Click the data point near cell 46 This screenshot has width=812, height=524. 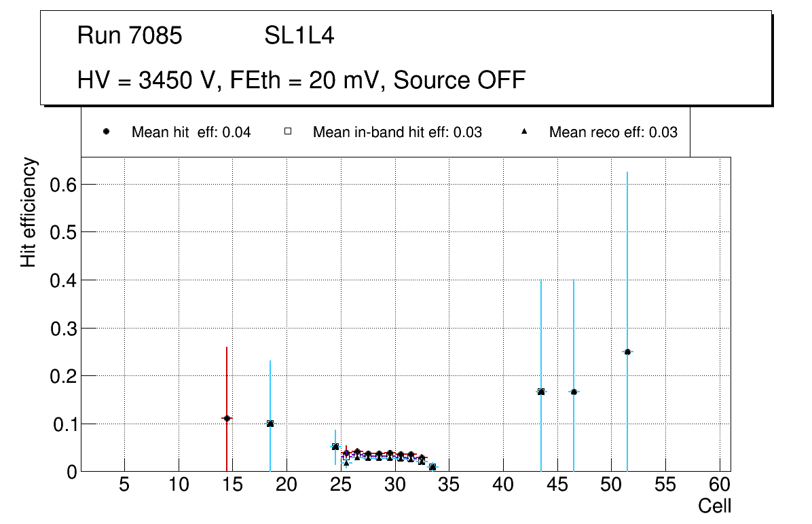pyautogui.click(x=574, y=392)
